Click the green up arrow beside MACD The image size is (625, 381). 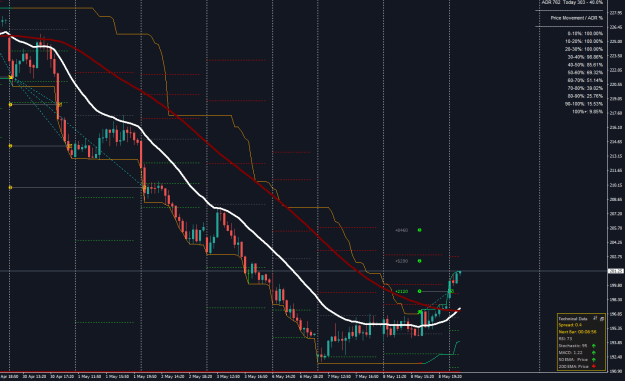[594, 353]
